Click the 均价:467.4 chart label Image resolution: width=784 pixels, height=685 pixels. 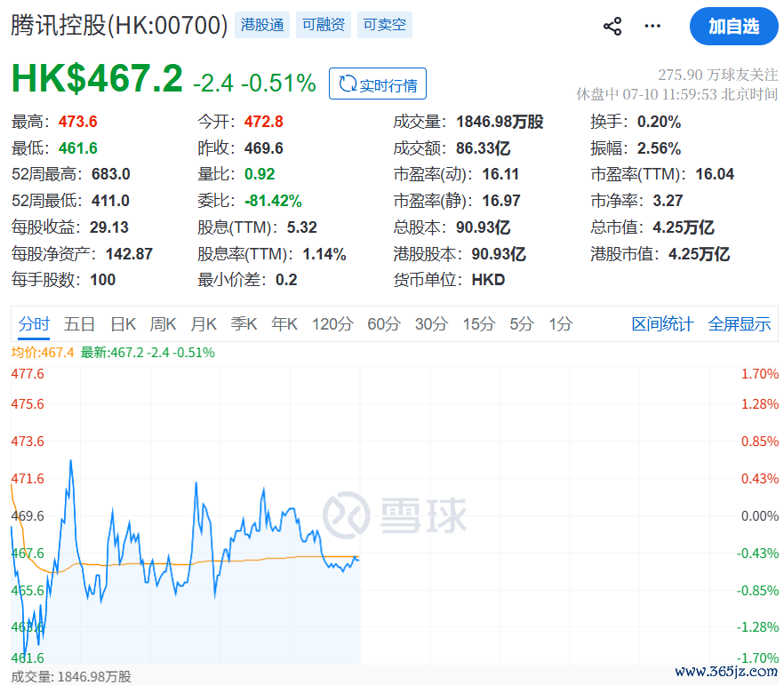point(43,352)
